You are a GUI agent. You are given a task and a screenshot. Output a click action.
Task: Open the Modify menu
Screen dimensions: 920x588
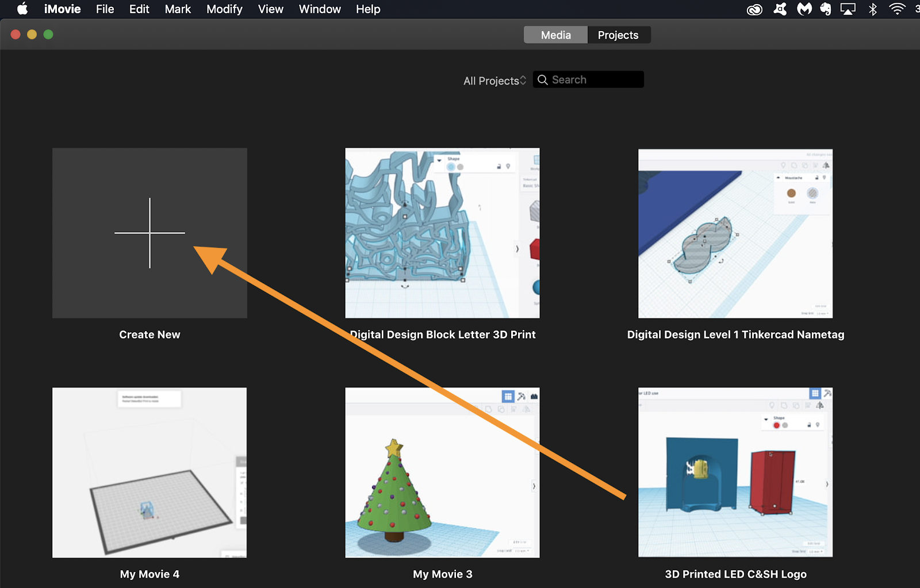224,9
